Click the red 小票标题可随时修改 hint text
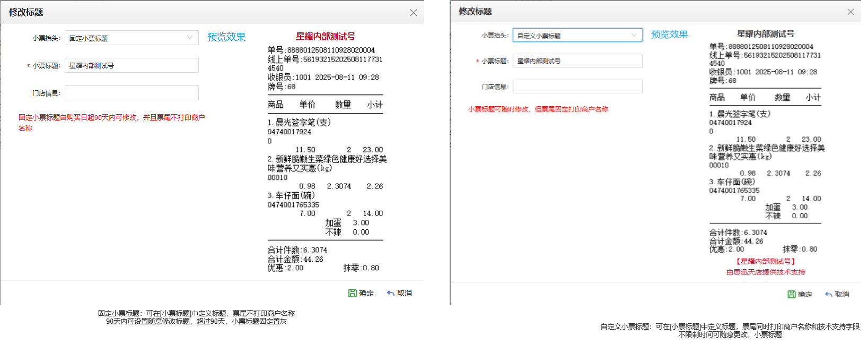The height and width of the screenshot is (344, 868). (538, 109)
